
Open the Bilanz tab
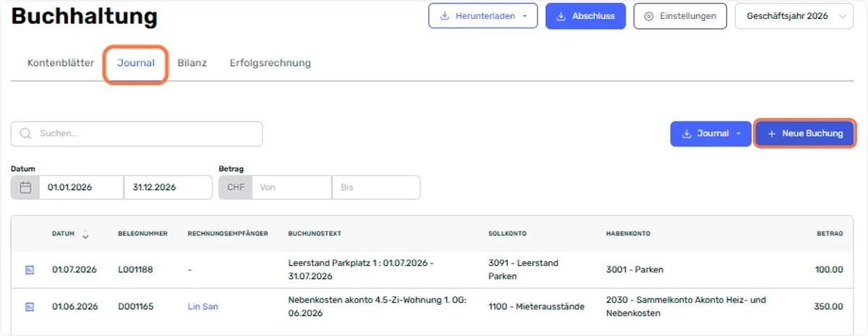[192, 63]
